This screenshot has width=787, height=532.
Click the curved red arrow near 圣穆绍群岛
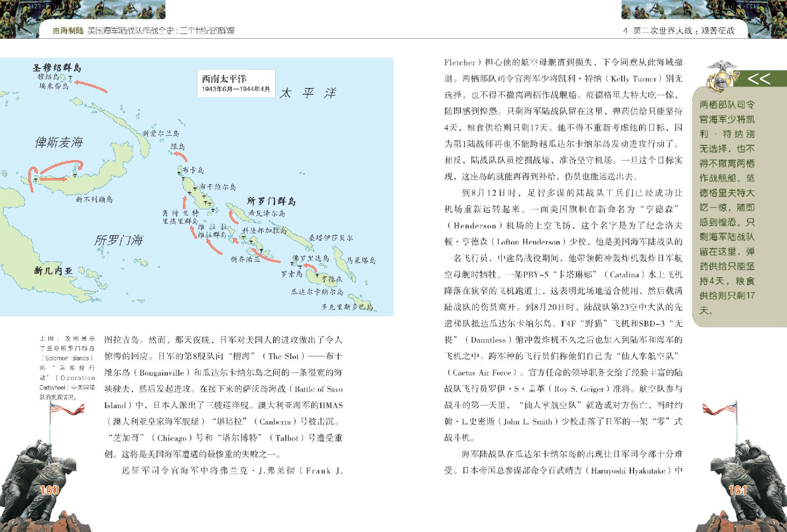tap(91, 86)
